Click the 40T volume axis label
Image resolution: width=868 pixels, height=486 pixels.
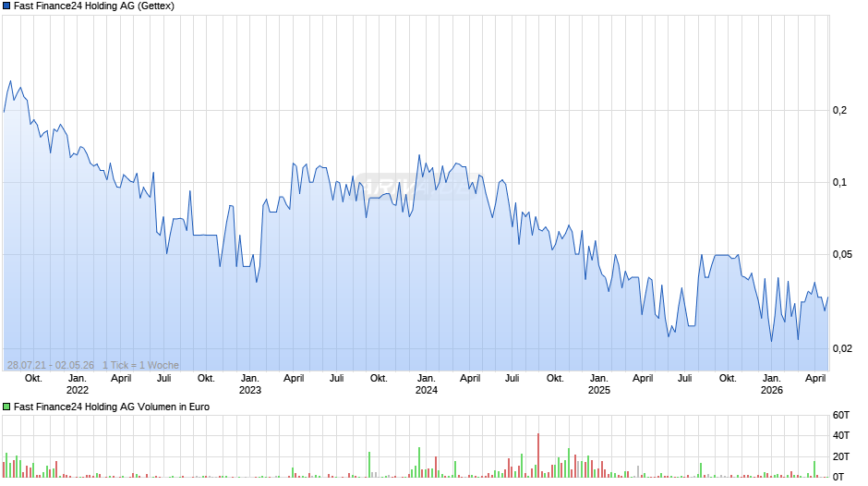[841, 435]
